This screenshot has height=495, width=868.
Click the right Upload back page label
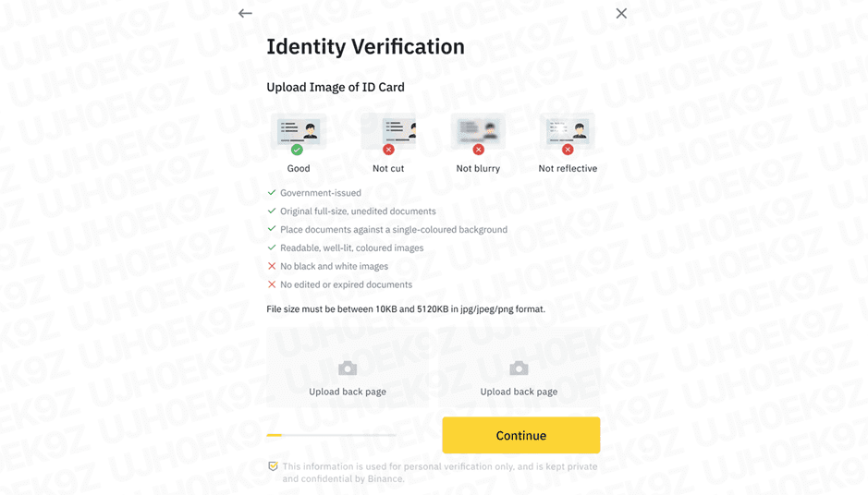pyautogui.click(x=519, y=392)
